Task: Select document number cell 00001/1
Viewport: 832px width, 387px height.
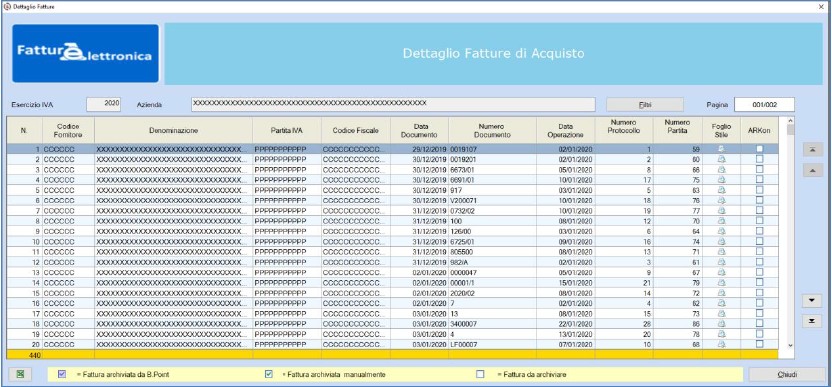Action: [x=492, y=283]
